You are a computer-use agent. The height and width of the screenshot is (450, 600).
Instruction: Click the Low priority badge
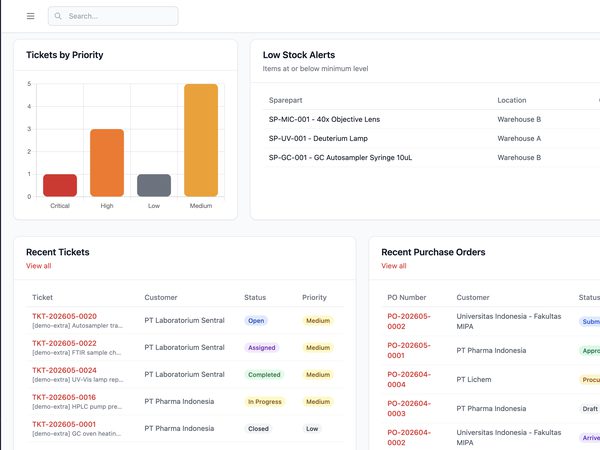coord(312,429)
